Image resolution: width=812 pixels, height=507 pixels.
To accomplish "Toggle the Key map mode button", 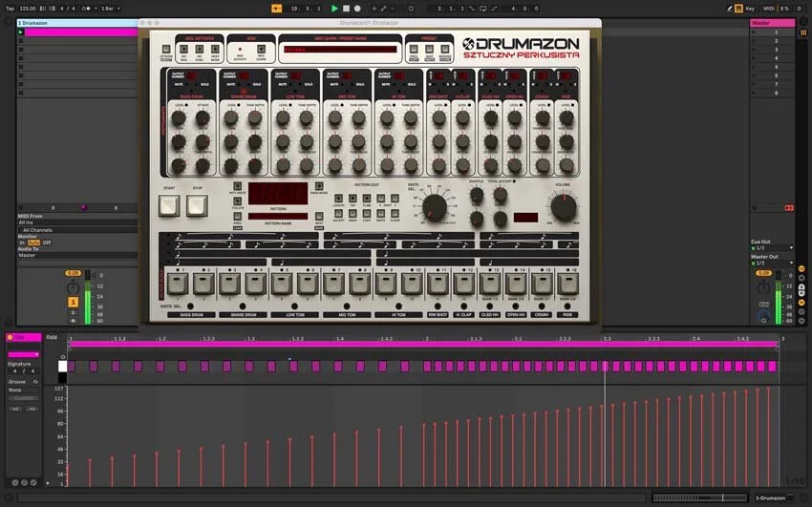I will tap(750, 9).
